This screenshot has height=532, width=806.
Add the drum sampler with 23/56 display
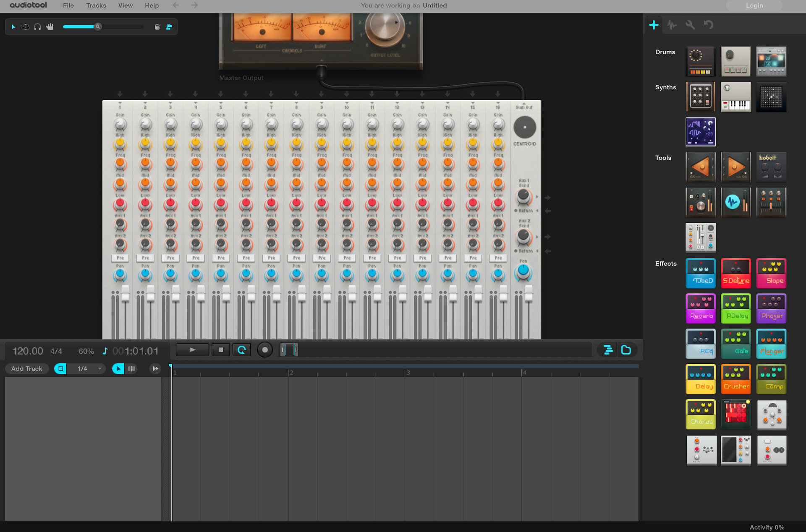pos(771,62)
